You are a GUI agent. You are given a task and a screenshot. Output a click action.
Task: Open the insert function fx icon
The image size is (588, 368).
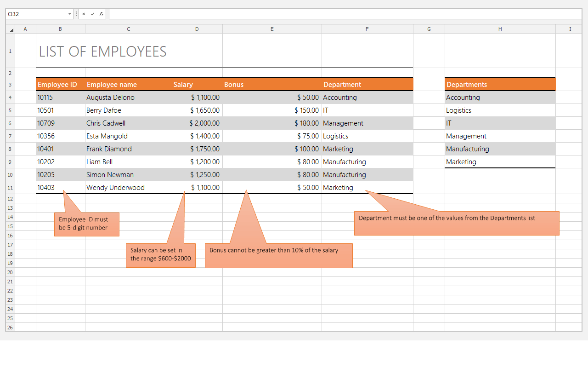click(x=101, y=14)
